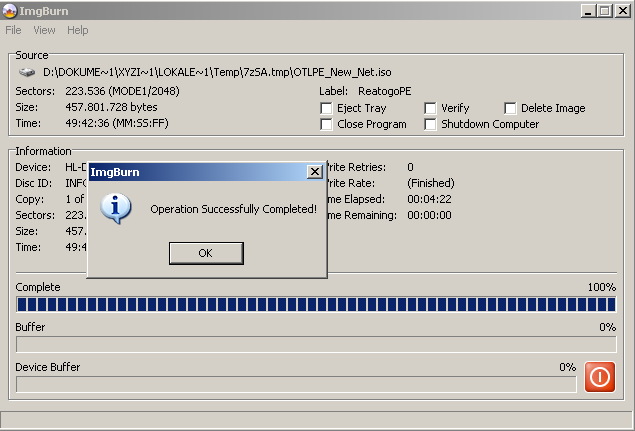This screenshot has height=431, width=635.
Task: Click the Device Buffer progress bar
Action: pyautogui.click(x=296, y=384)
